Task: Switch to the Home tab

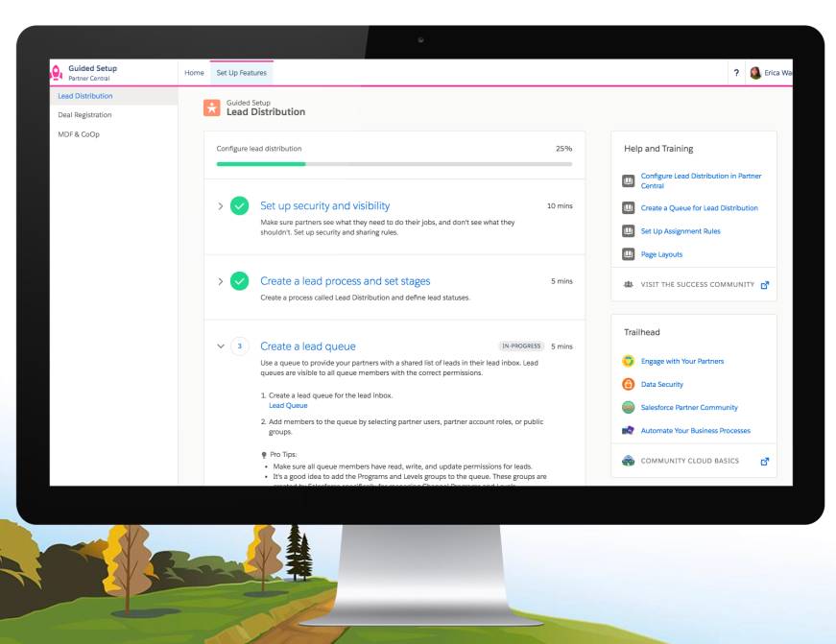Action: click(x=194, y=73)
